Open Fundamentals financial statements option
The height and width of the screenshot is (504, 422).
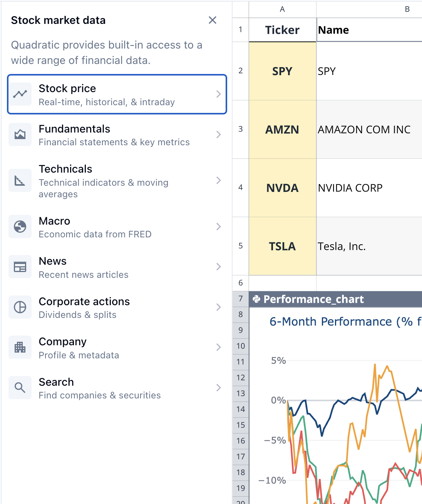pyautogui.click(x=117, y=135)
